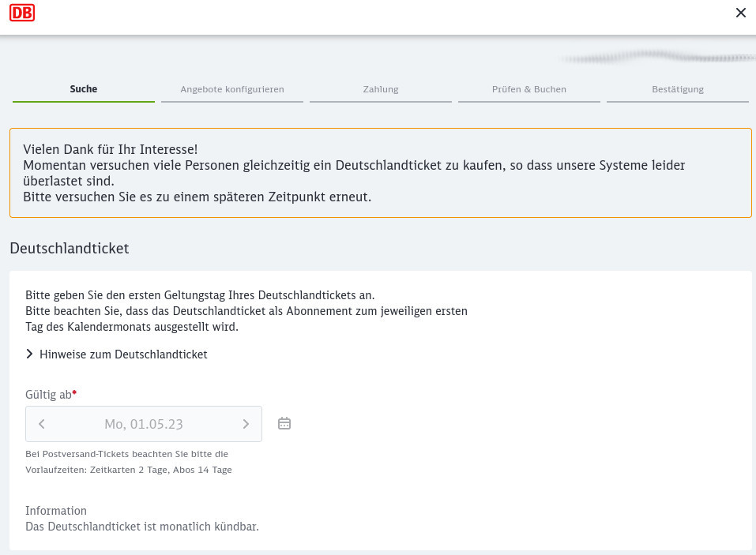Image resolution: width=756 pixels, height=555 pixels.
Task: Click the Deutschlandticket heading
Action: 69,248
